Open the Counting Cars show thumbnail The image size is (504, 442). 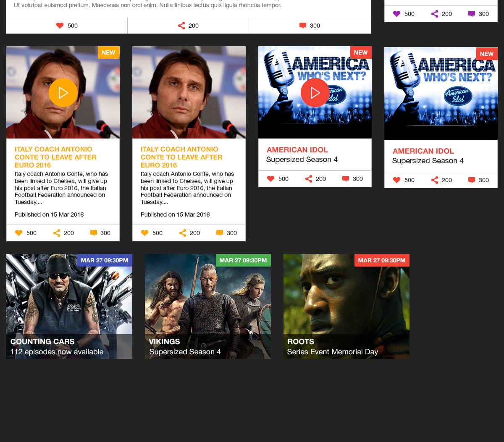[69, 306]
